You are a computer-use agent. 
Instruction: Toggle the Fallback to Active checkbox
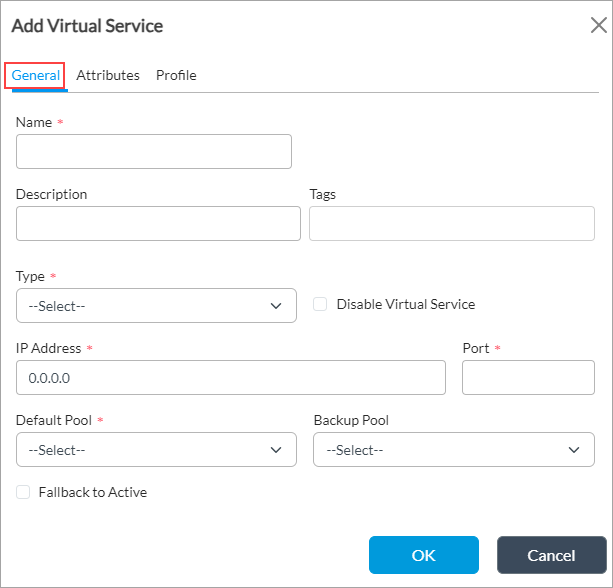[23, 492]
